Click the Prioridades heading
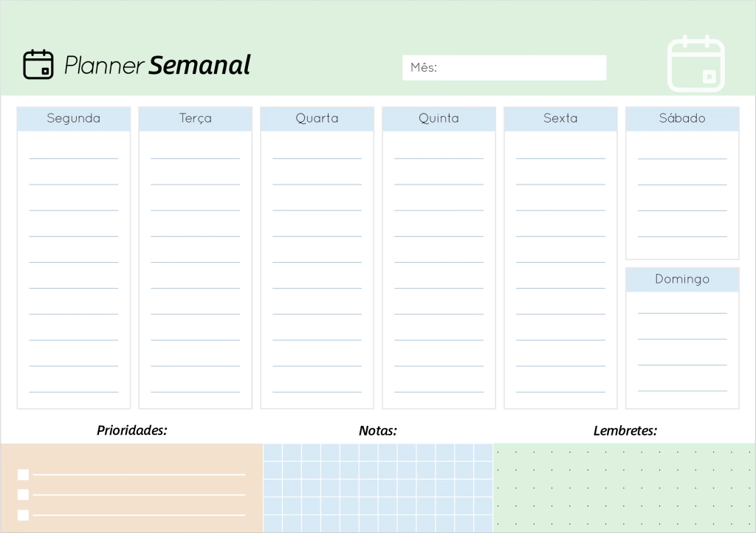Viewport: 756px width, 533px height. [x=132, y=430]
